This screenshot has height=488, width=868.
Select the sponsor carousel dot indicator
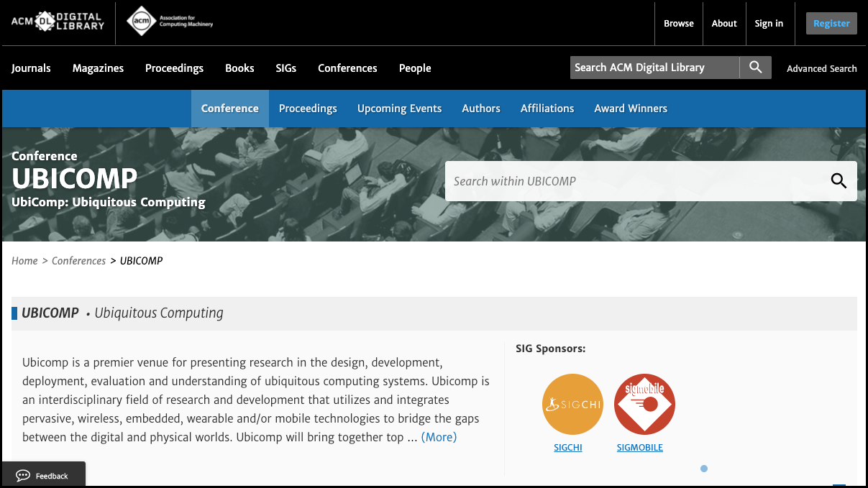pos(704,469)
